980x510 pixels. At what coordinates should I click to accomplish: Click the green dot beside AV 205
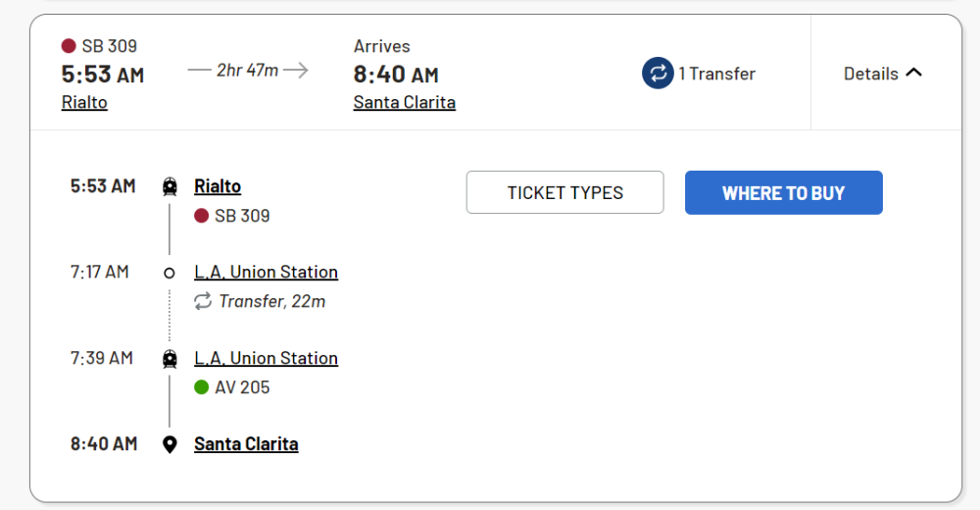202,387
